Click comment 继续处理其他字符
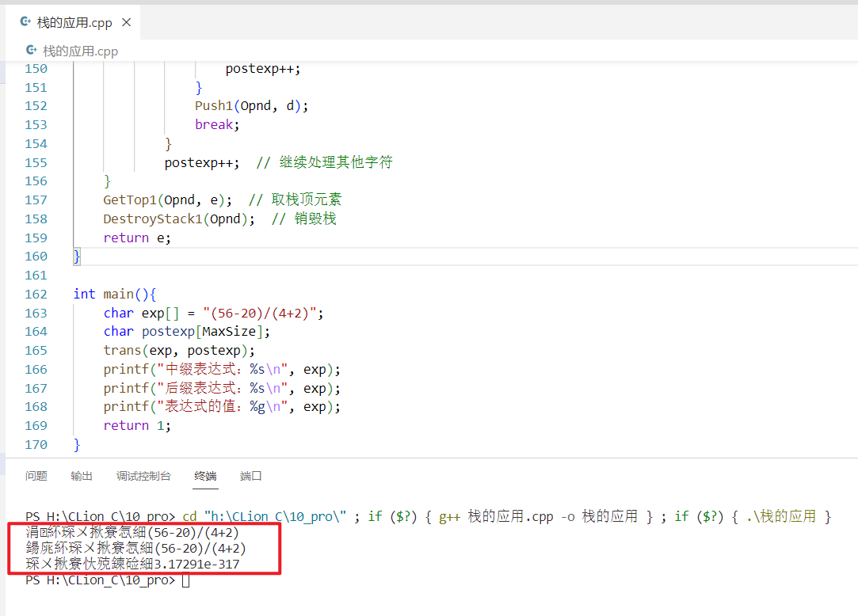The height and width of the screenshot is (616, 858). coord(325,162)
